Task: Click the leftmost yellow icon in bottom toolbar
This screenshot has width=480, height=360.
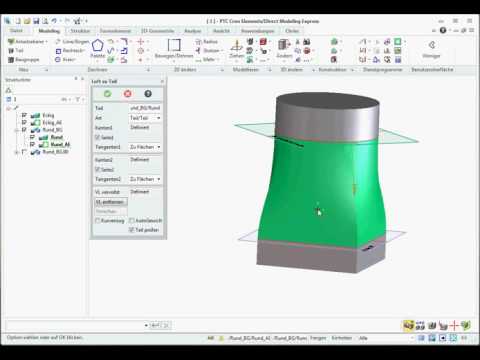Action: 408,325
